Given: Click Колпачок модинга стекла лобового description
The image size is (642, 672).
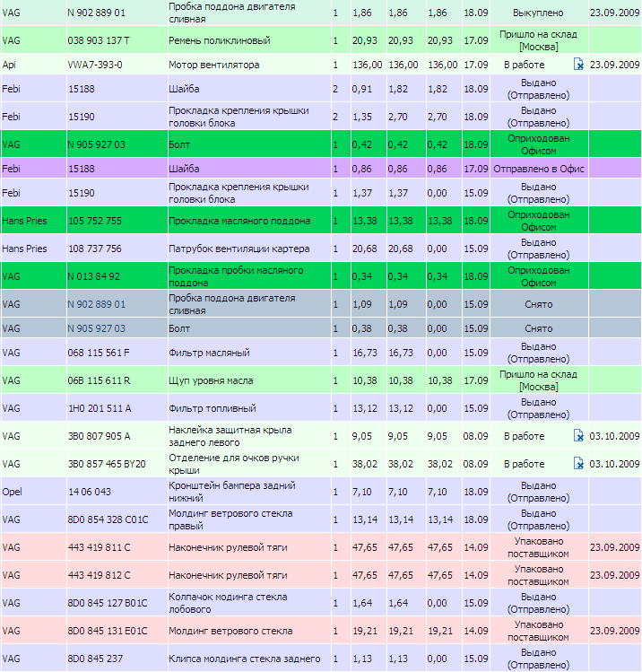Looking at the screenshot, I should click(x=228, y=603).
